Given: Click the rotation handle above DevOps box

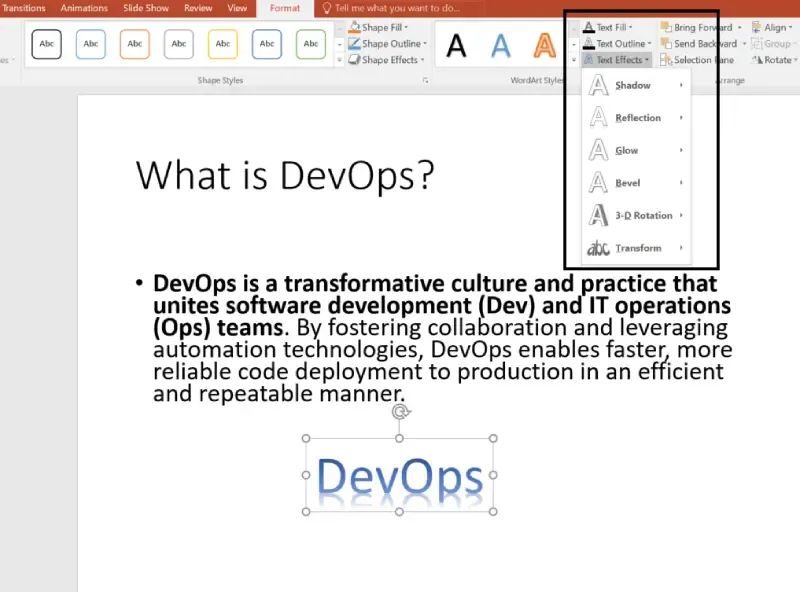Looking at the screenshot, I should point(401,411).
